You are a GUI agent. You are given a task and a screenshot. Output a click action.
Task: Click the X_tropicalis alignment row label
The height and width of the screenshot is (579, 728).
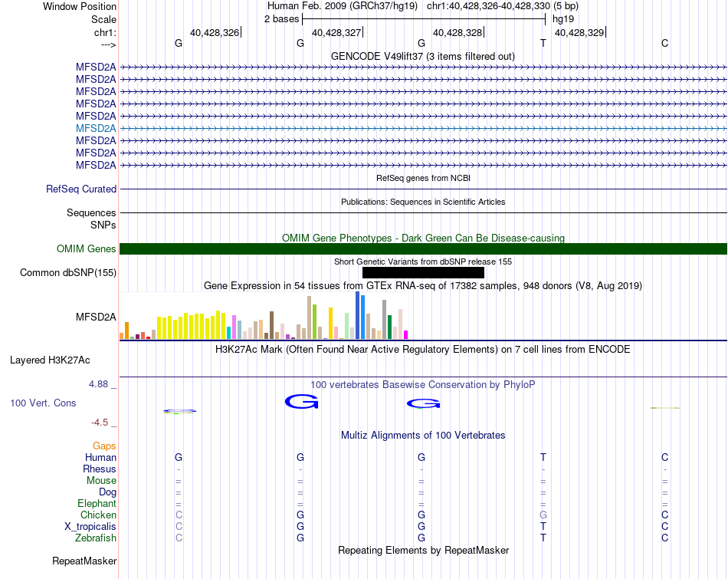point(90,527)
